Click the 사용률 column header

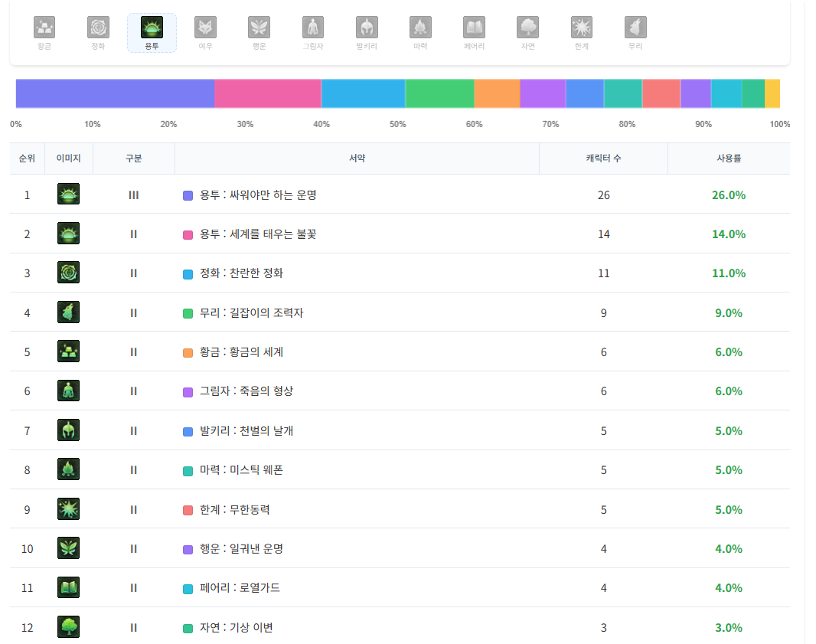click(x=728, y=159)
